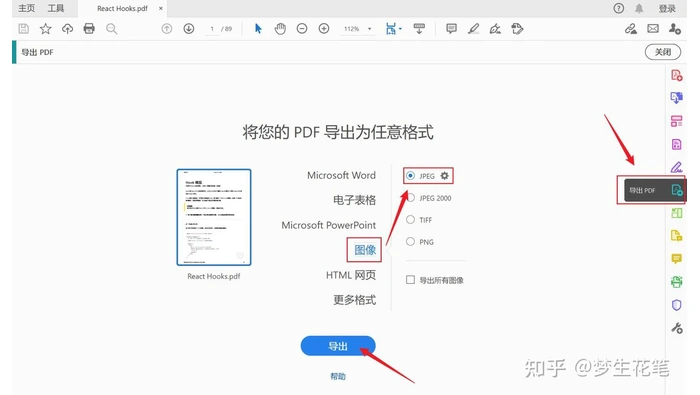
Task: Click the print icon
Action: pos(89,29)
